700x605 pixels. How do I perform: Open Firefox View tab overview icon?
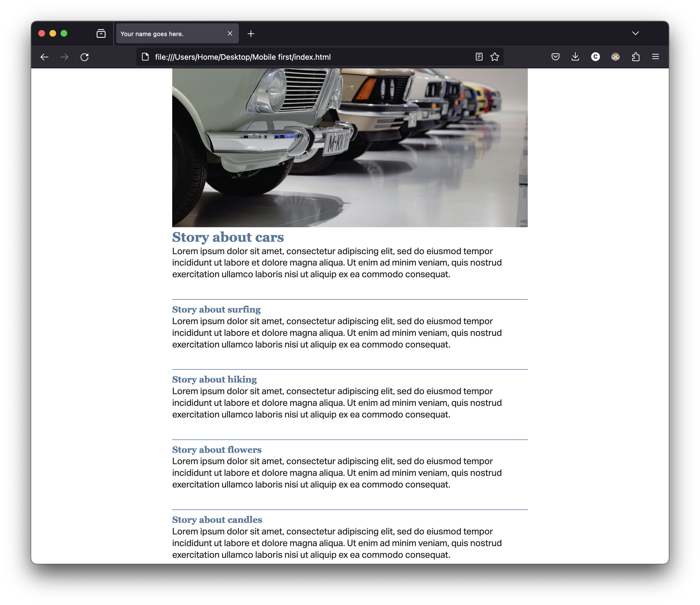pos(101,33)
